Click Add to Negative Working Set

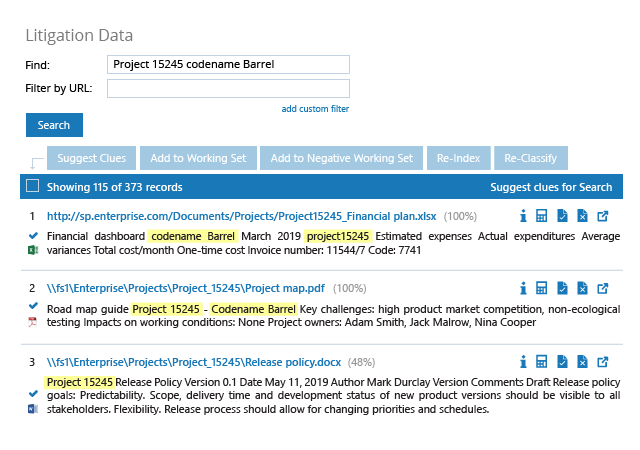[342, 158]
